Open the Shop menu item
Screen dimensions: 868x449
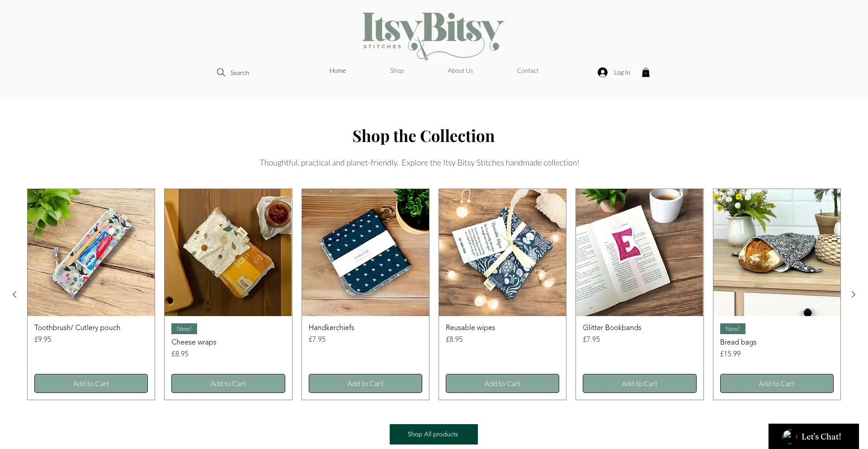tap(397, 71)
